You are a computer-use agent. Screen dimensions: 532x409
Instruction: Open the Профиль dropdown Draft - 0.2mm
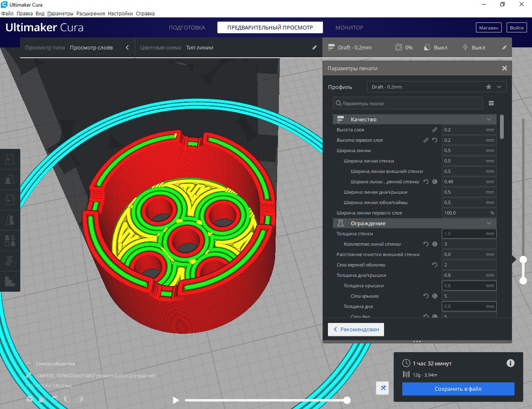click(x=436, y=87)
